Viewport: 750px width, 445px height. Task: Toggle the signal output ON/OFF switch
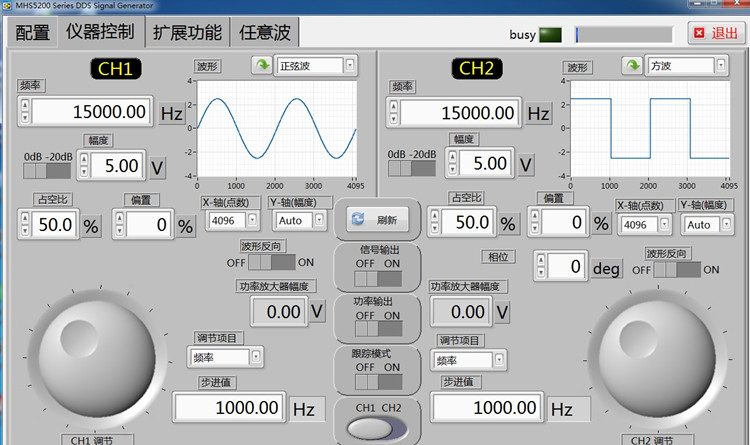click(377, 279)
